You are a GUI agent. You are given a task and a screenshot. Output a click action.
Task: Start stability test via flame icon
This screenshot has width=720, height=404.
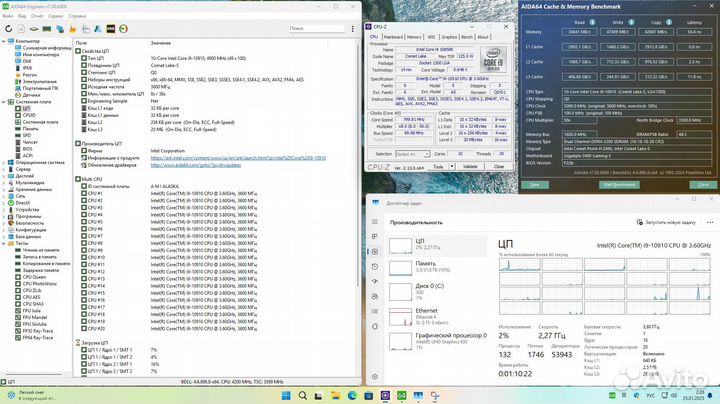tap(72, 29)
